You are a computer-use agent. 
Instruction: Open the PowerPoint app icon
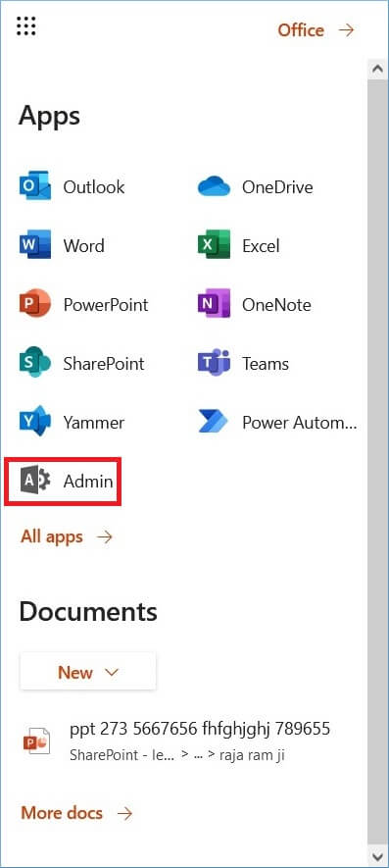(x=35, y=304)
